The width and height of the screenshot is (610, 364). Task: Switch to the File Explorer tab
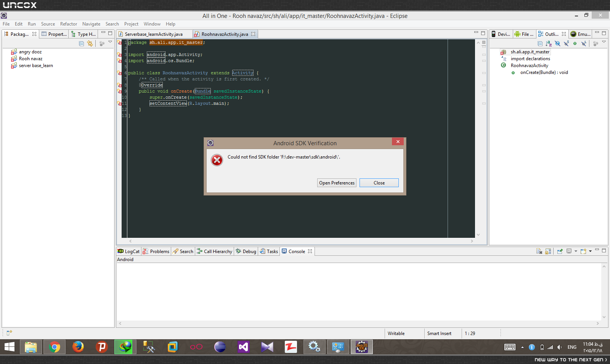pyautogui.click(x=525, y=34)
